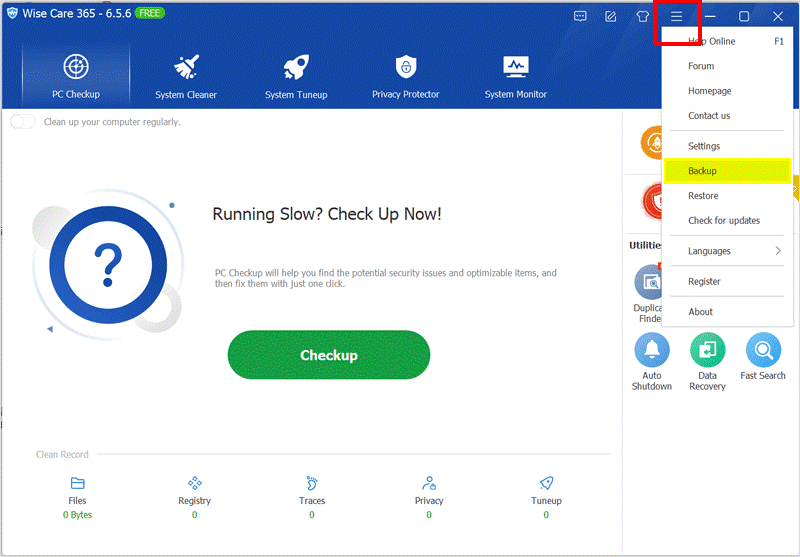Open About from the menu
This screenshot has width=800, height=557.
point(727,312)
